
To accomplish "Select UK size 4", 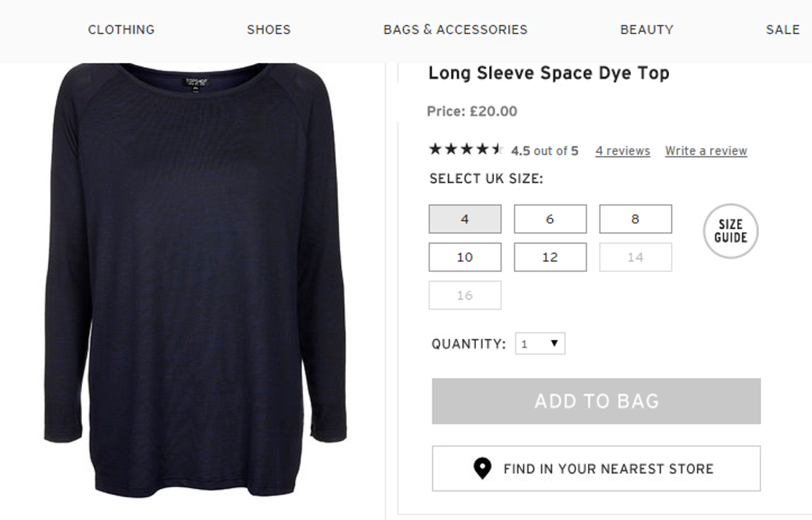I will [465, 219].
